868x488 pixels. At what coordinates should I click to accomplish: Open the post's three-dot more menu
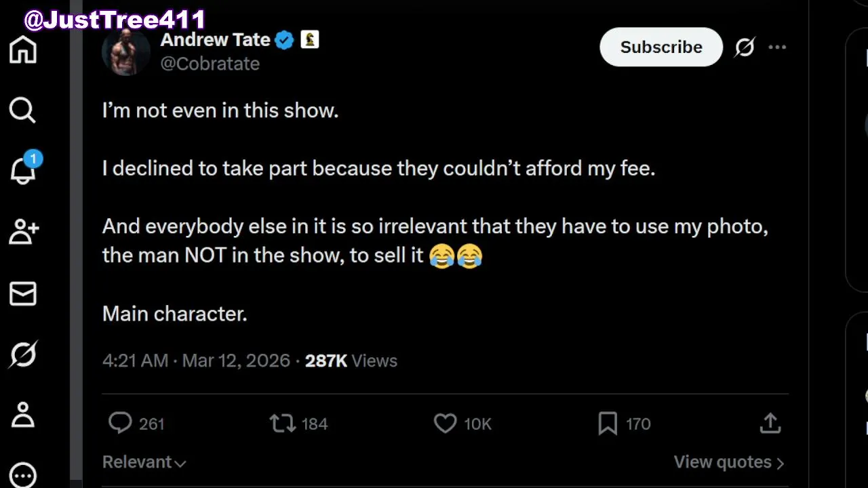coord(777,47)
